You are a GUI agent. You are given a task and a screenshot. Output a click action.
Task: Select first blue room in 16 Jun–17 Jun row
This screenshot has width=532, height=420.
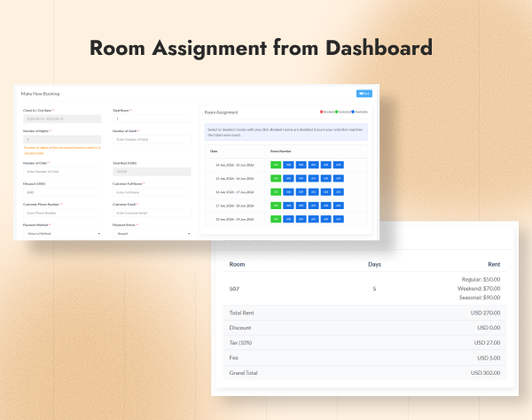pos(288,192)
